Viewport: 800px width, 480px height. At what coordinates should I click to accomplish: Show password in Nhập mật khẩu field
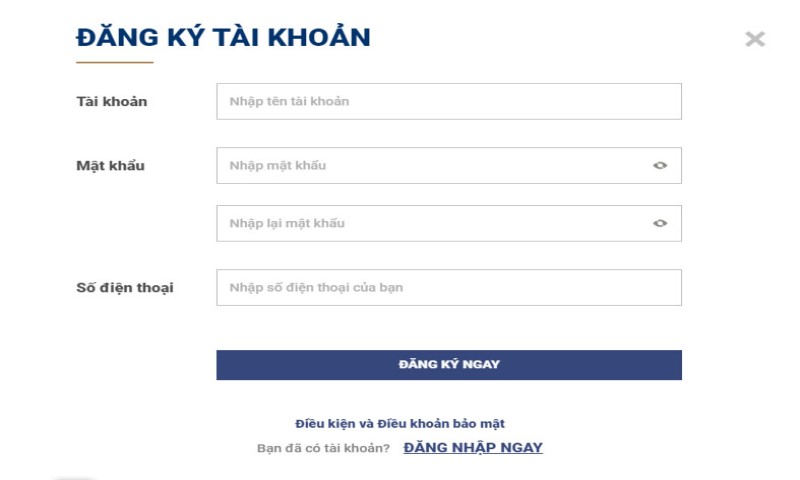click(x=660, y=165)
